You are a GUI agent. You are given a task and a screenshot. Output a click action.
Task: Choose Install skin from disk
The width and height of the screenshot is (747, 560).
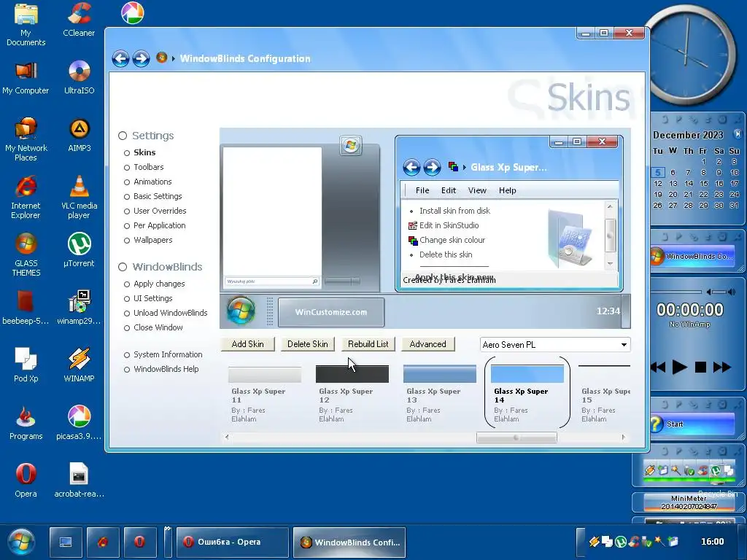click(x=454, y=211)
